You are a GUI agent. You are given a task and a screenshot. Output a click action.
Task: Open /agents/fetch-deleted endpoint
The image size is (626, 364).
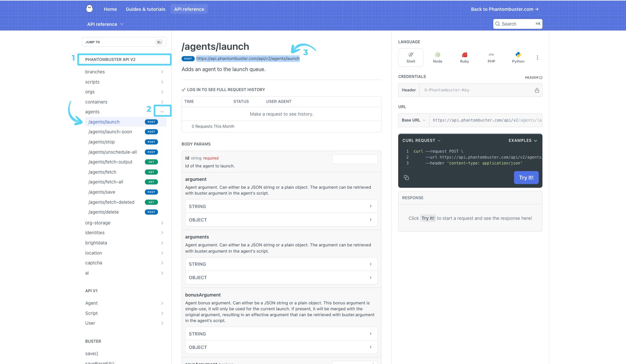click(126, 202)
